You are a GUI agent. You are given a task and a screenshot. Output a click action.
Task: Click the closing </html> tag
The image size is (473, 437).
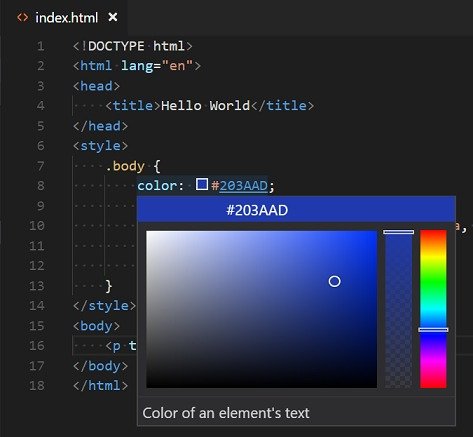(x=100, y=386)
